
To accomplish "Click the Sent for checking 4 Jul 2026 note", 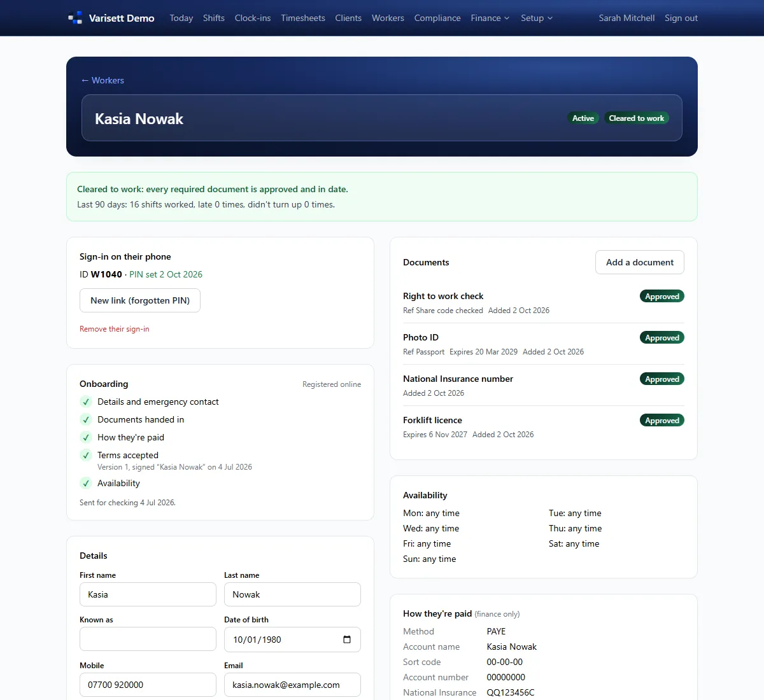I will [127, 503].
